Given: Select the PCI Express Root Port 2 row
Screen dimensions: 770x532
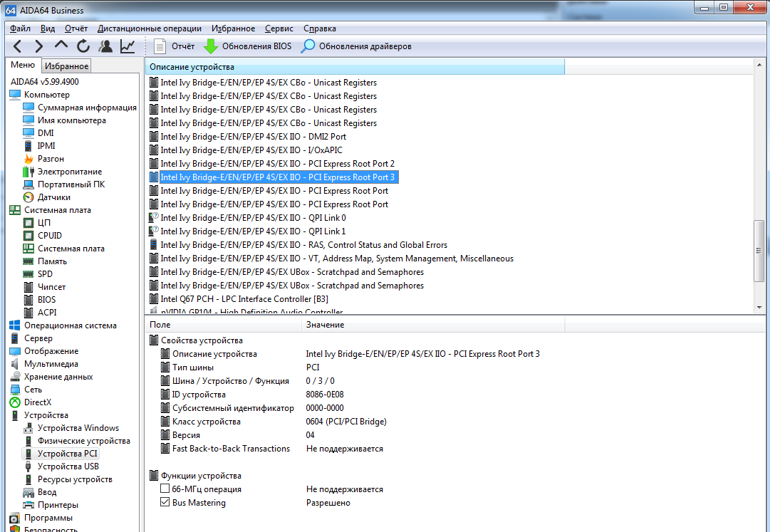Looking at the screenshot, I should point(278,163).
